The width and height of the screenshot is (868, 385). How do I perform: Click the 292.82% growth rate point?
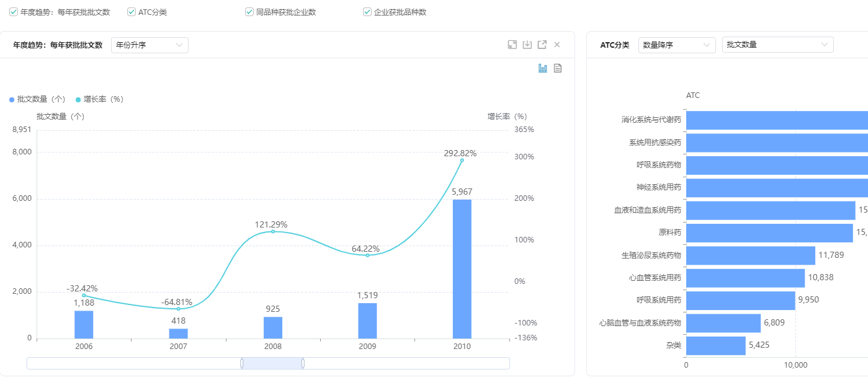click(462, 161)
